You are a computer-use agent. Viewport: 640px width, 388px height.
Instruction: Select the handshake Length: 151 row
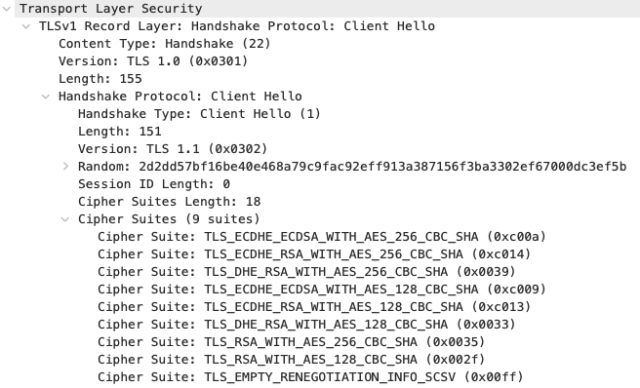coord(120,131)
